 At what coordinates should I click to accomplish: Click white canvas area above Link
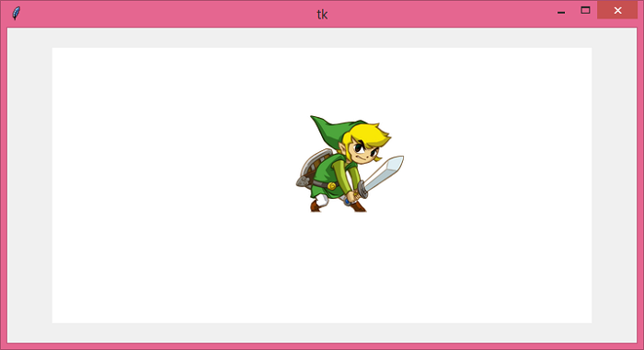pyautogui.click(x=349, y=80)
